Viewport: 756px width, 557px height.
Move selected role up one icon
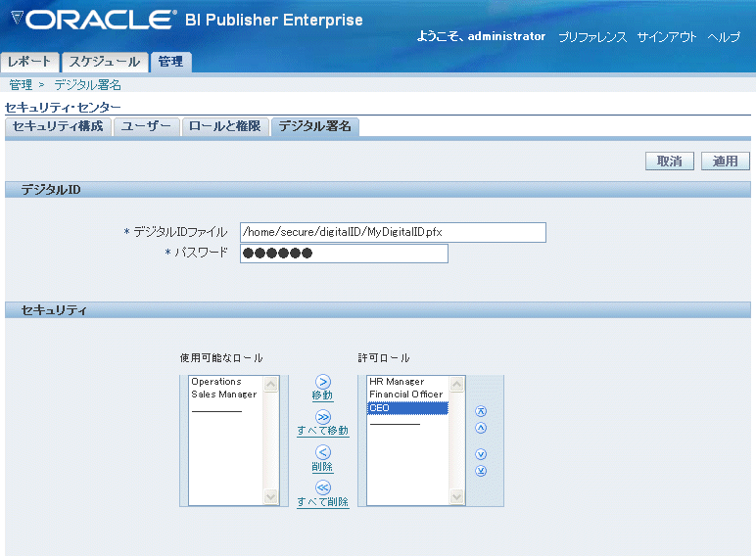click(x=481, y=428)
